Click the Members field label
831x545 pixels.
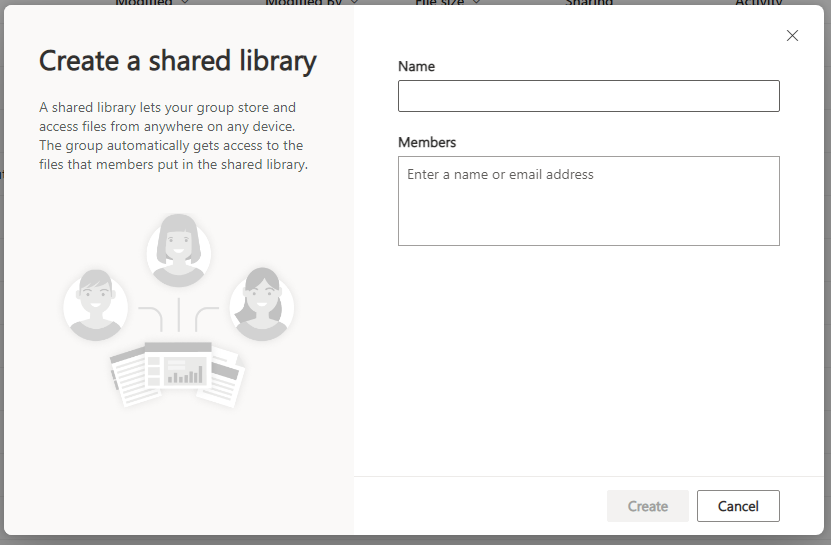point(427,143)
